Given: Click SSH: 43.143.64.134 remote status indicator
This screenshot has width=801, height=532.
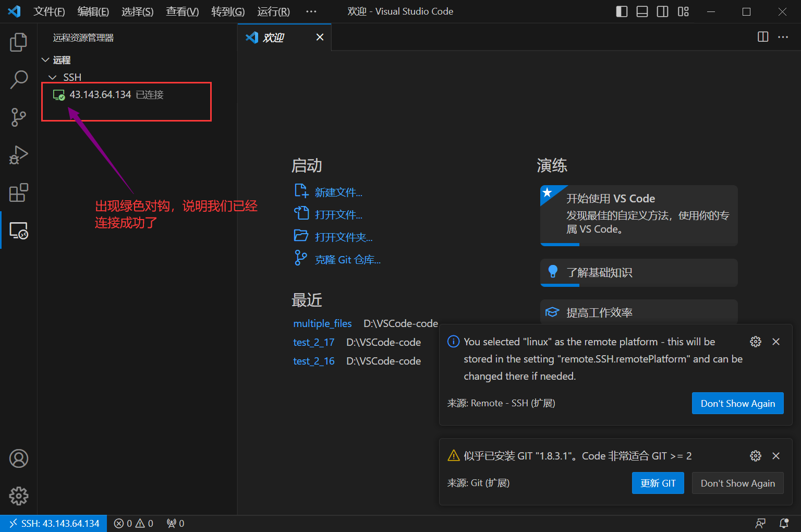Looking at the screenshot, I should point(54,523).
